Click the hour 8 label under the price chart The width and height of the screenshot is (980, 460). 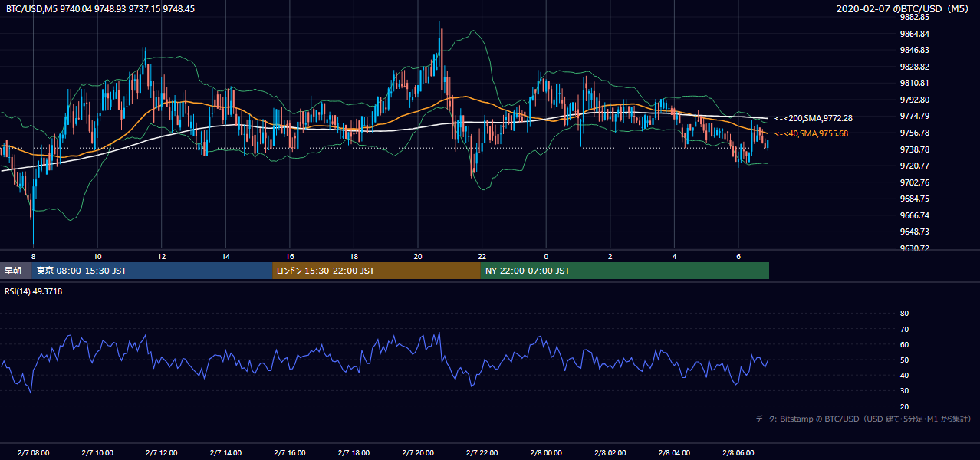point(33,257)
